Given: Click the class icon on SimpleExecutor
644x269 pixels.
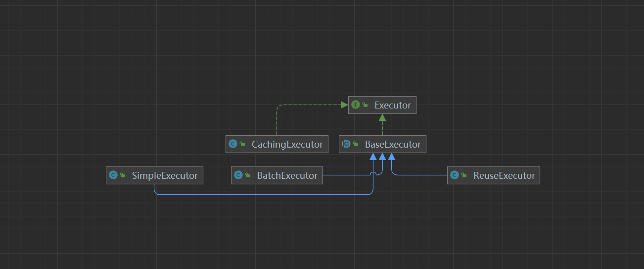Looking at the screenshot, I should click(113, 175).
